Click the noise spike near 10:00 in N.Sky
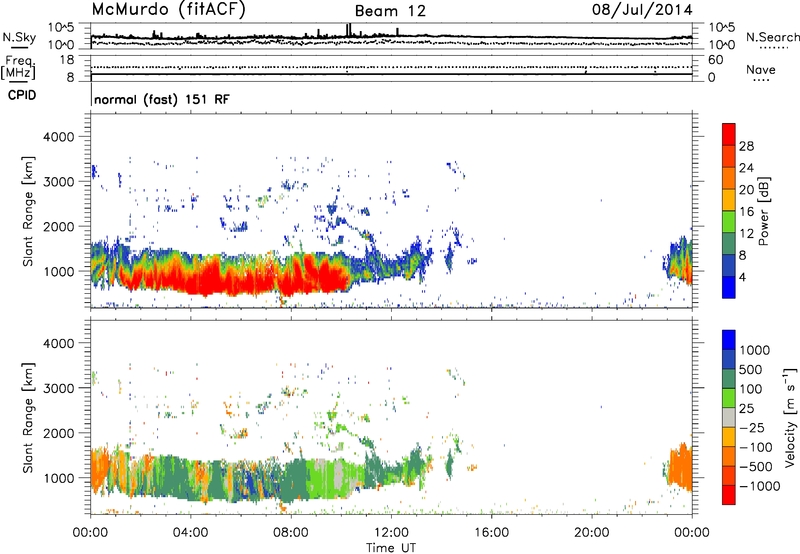 click(x=348, y=30)
